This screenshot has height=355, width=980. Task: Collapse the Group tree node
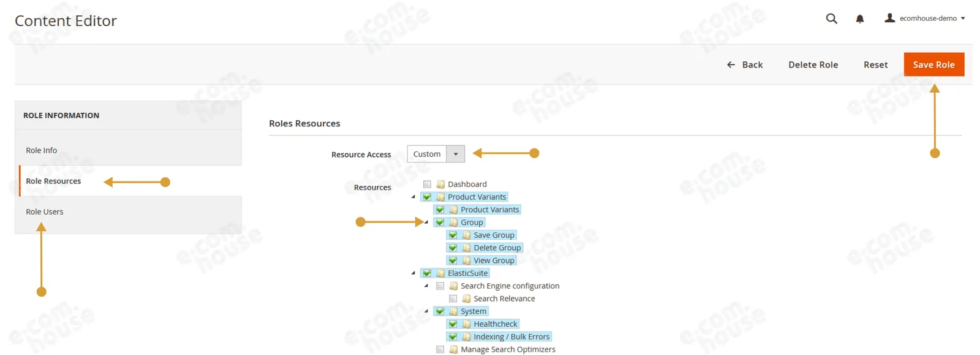click(426, 222)
